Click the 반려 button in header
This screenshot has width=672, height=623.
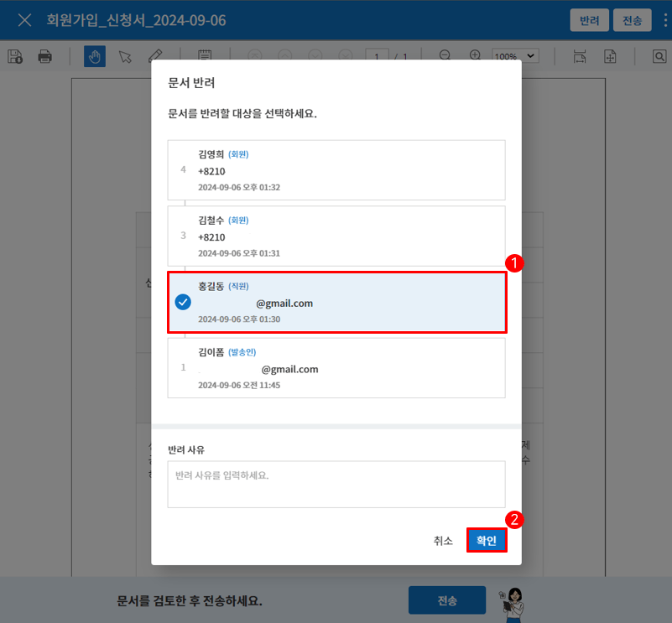(x=589, y=20)
